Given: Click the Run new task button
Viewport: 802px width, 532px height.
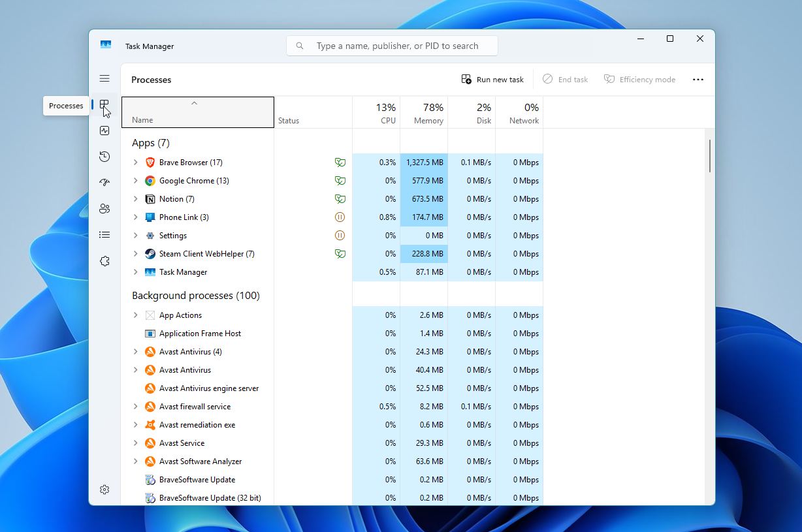Looking at the screenshot, I should pos(492,80).
